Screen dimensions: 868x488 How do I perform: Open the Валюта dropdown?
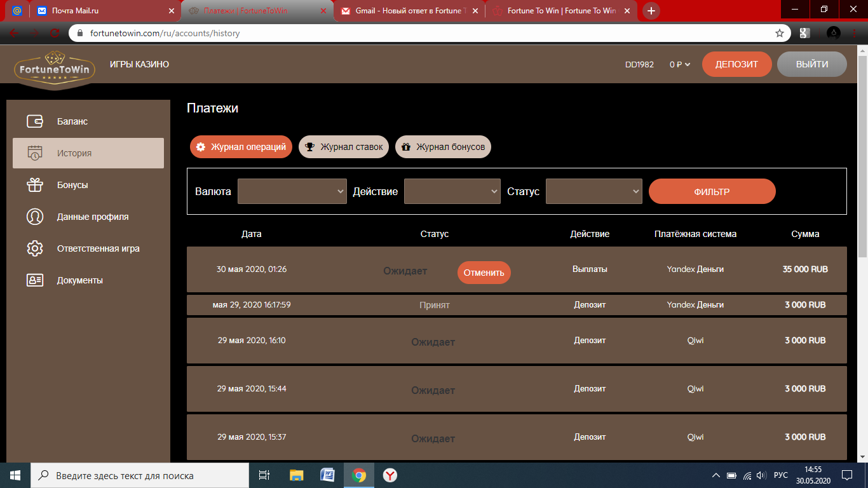click(292, 191)
